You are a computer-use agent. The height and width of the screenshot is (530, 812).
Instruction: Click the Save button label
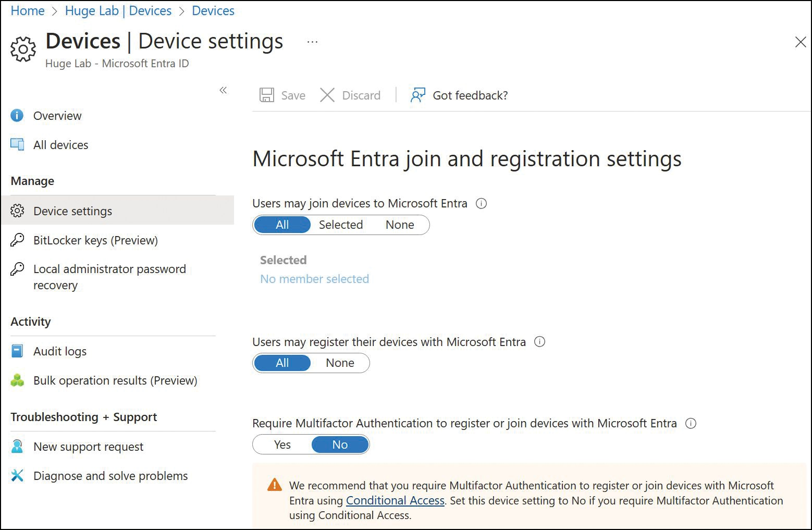(x=293, y=95)
